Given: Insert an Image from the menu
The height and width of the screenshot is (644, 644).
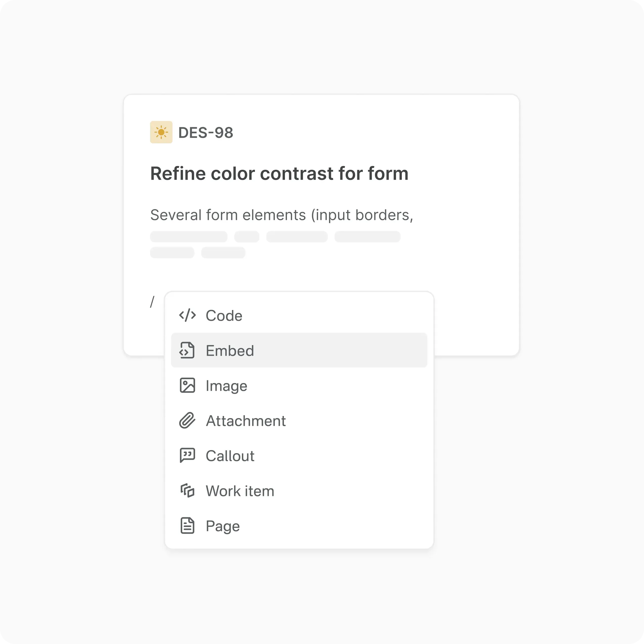Looking at the screenshot, I should click(227, 386).
